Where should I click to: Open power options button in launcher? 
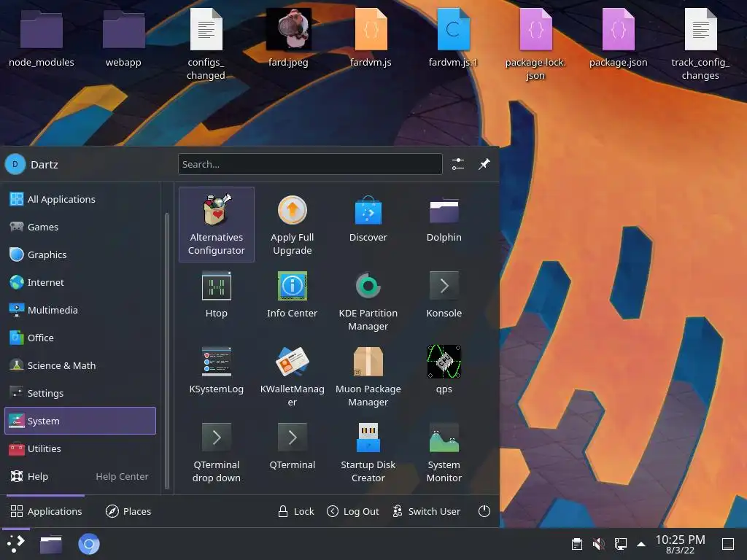(484, 511)
